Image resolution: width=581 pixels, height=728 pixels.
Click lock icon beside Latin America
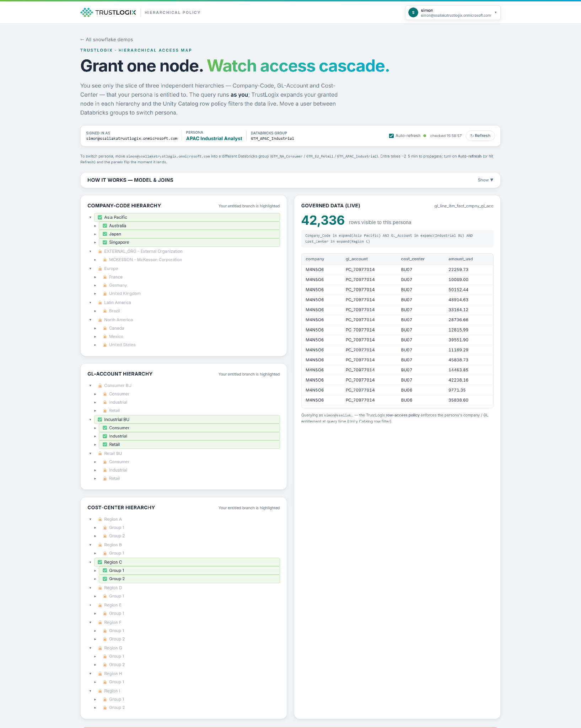tap(100, 303)
